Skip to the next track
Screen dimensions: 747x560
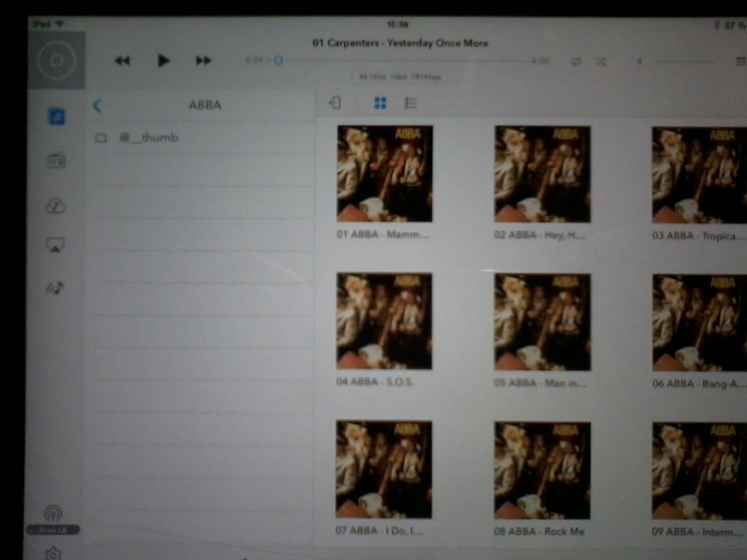tap(203, 60)
